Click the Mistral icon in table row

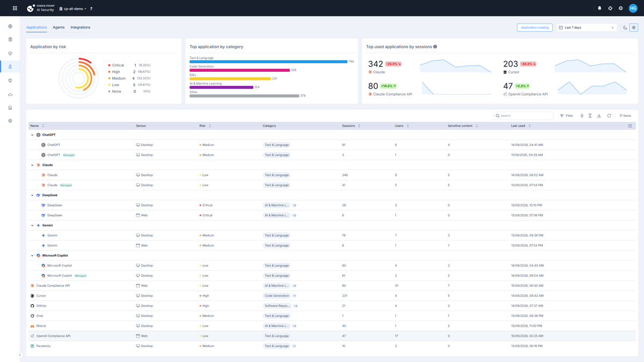point(32,326)
